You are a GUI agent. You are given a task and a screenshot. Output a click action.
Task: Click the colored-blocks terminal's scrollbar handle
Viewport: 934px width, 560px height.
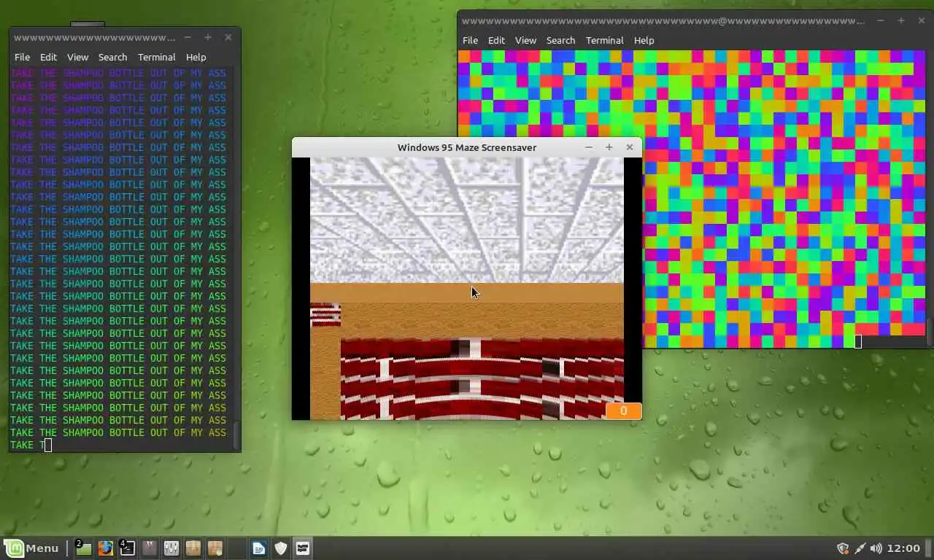929,332
